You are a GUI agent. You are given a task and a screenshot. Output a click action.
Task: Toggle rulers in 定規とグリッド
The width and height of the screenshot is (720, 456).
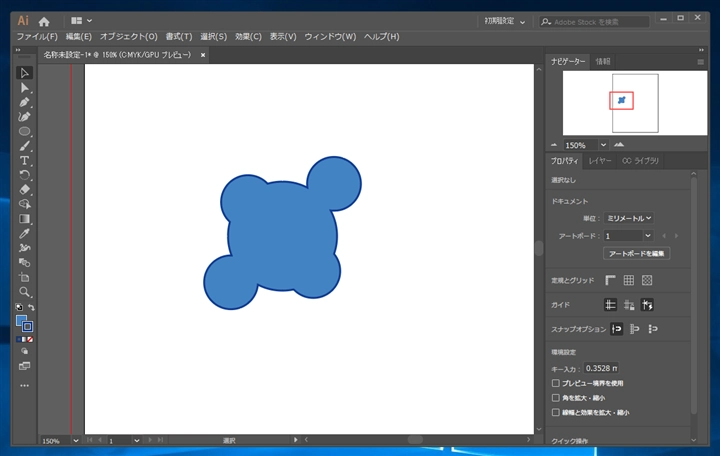tap(610, 280)
